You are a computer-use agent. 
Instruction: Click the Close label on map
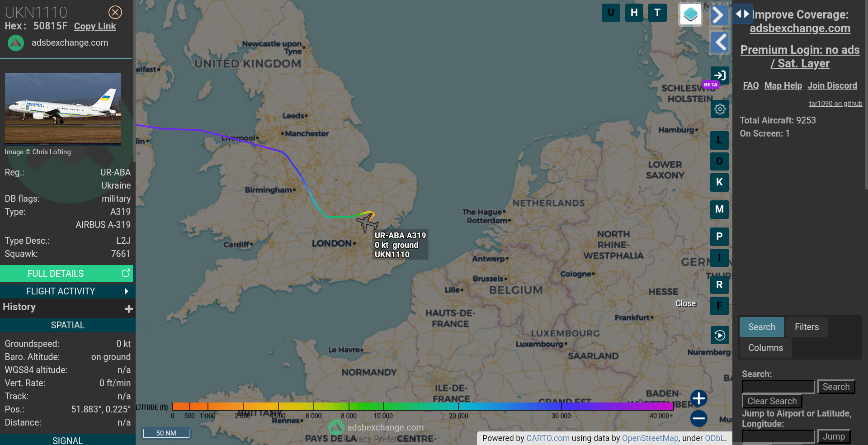click(x=685, y=303)
